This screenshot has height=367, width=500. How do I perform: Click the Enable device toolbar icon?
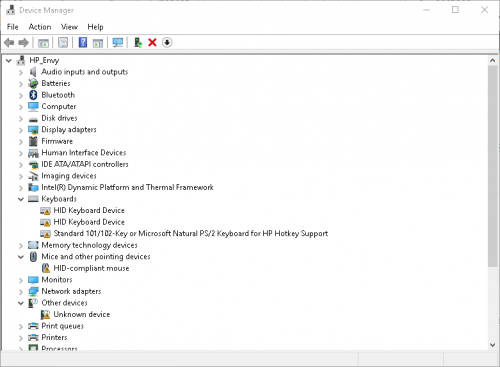coord(138,43)
